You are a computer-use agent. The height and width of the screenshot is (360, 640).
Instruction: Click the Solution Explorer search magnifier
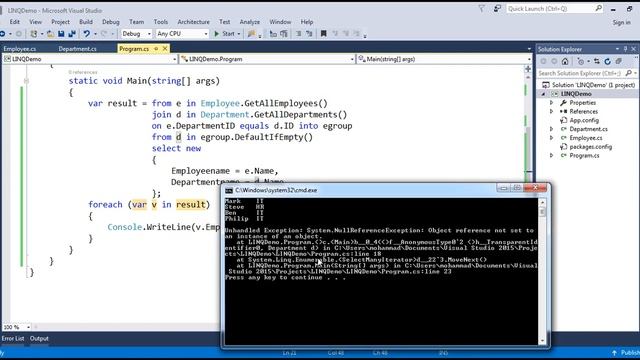(x=629, y=73)
